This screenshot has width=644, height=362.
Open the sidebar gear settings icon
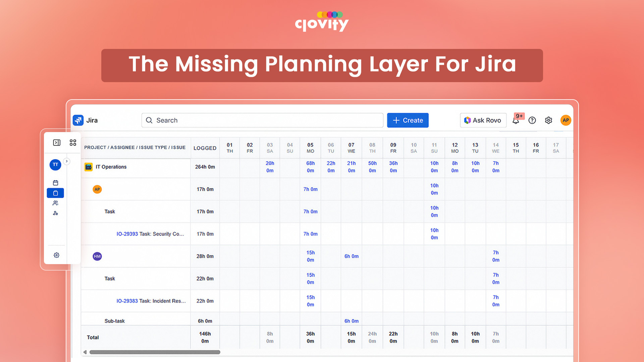(x=56, y=255)
